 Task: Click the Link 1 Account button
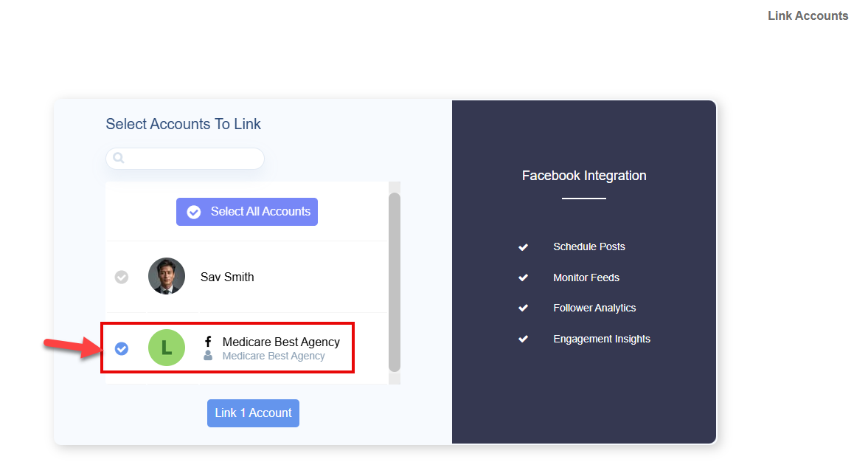(x=253, y=413)
